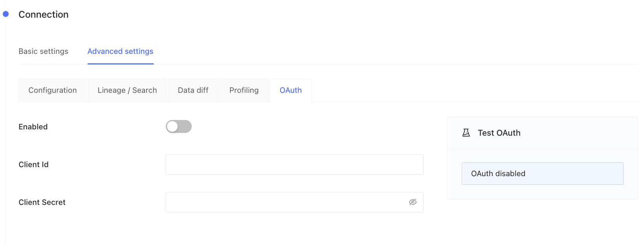This screenshot has width=644, height=245.
Task: Open the Profiling sub-tab
Action: point(244,90)
